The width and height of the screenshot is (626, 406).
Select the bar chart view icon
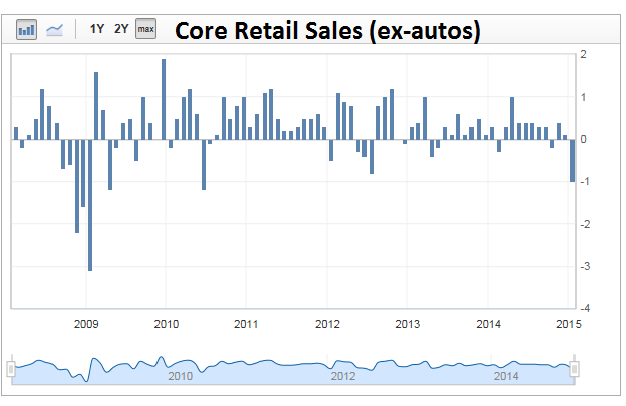pos(26,29)
